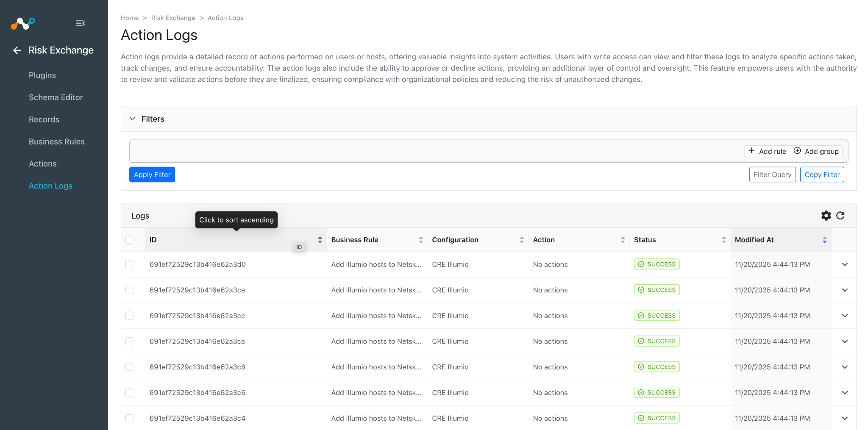Image resolution: width=868 pixels, height=430 pixels.
Task: Sort by Configuration column arrows
Action: click(x=522, y=240)
